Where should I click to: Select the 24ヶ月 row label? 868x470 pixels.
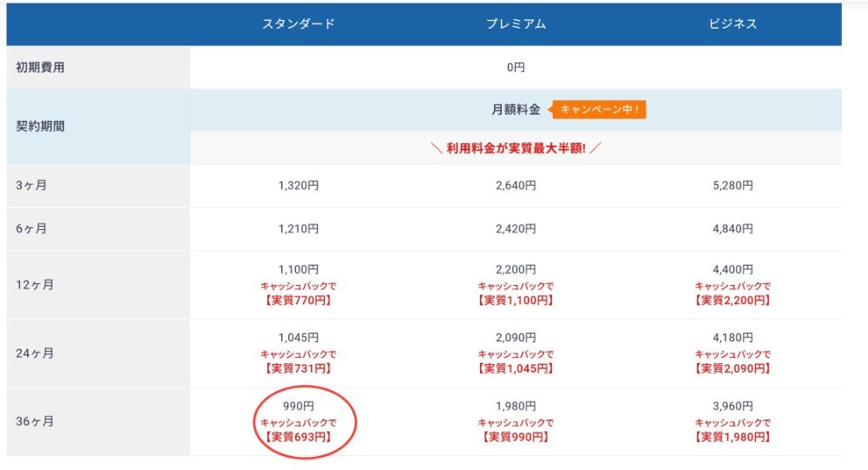(35, 353)
